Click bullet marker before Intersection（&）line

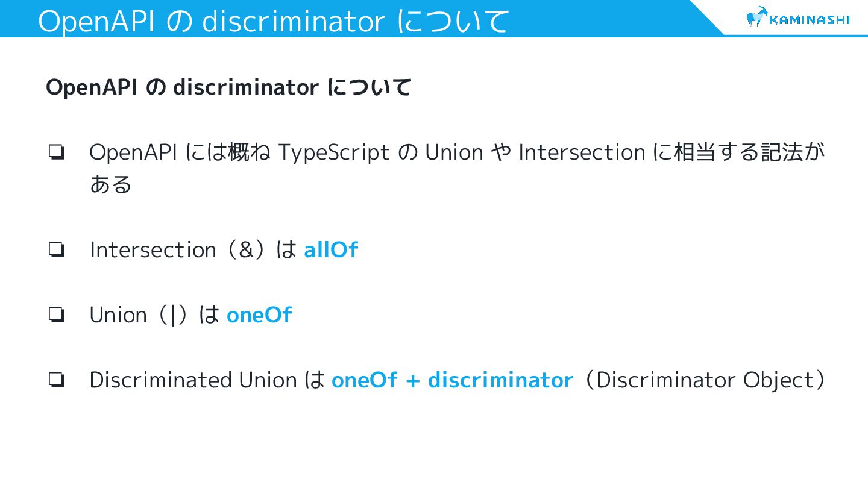[57, 249]
